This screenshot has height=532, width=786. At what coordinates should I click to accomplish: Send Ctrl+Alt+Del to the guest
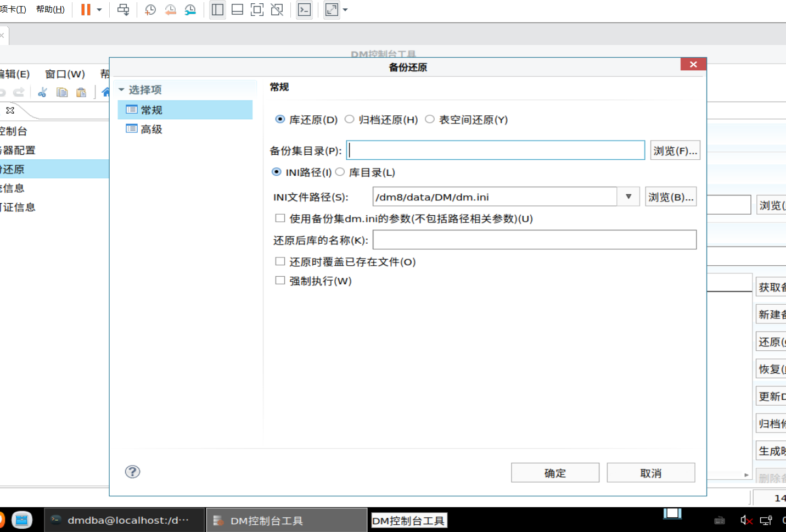[123, 9]
